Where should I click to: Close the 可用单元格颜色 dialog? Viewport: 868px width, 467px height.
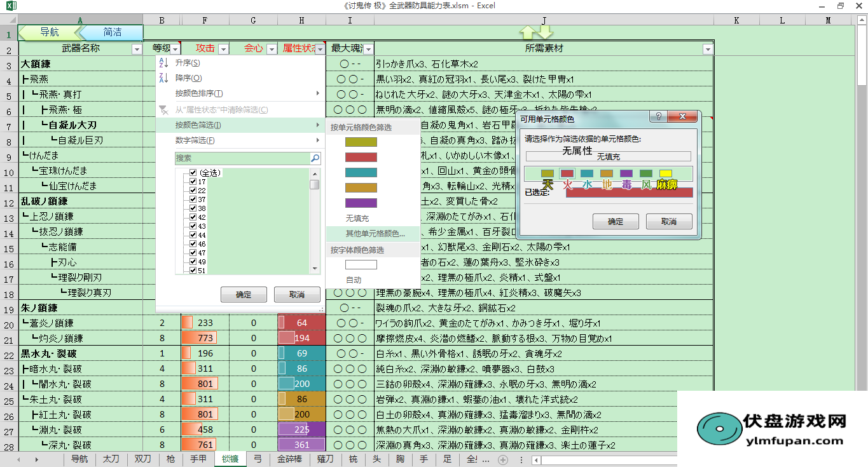point(684,117)
